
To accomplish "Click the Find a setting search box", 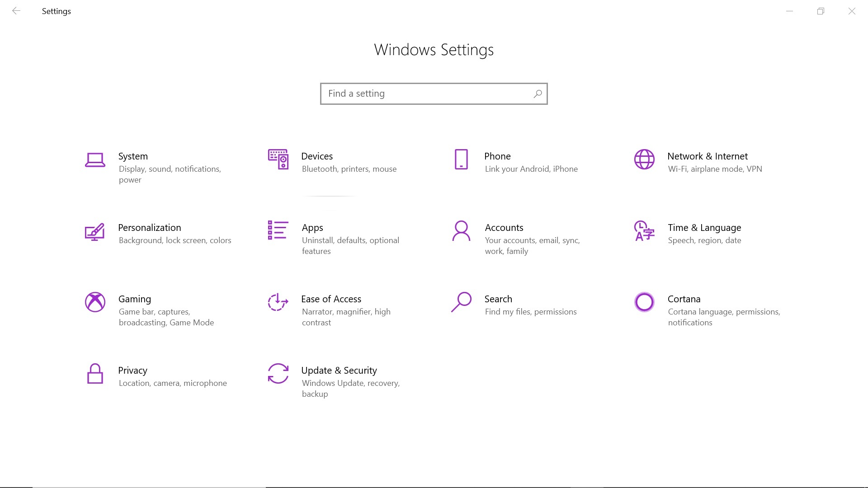I will tap(434, 93).
